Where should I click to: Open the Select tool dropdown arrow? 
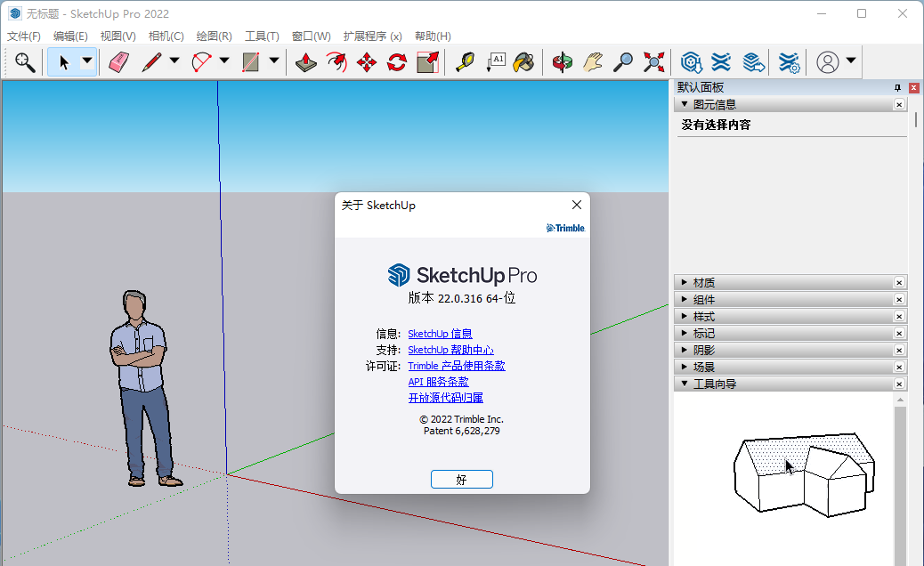pyautogui.click(x=86, y=61)
